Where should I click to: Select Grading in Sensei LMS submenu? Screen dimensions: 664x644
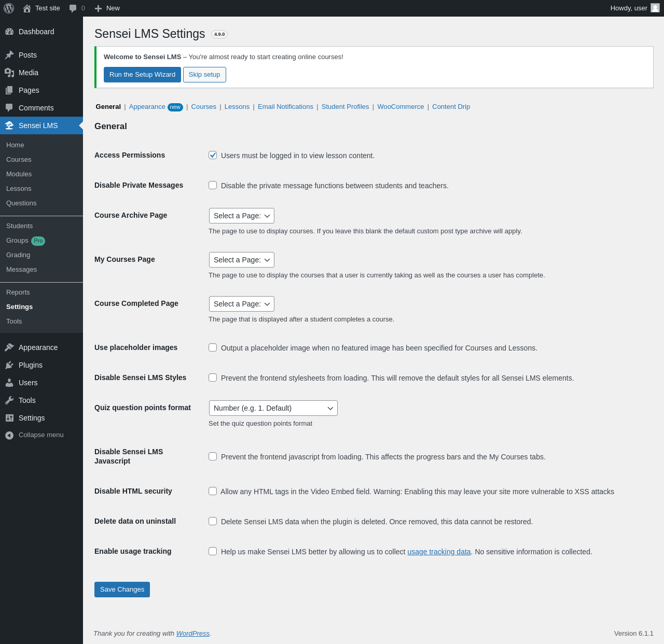(x=18, y=255)
